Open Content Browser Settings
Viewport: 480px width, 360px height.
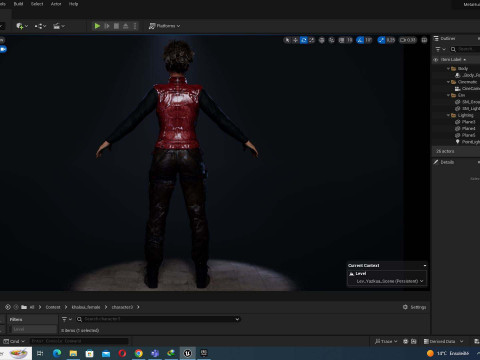click(x=415, y=307)
